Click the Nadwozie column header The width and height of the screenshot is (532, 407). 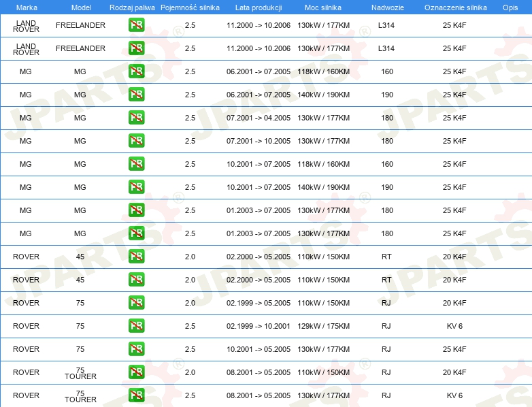388,7
